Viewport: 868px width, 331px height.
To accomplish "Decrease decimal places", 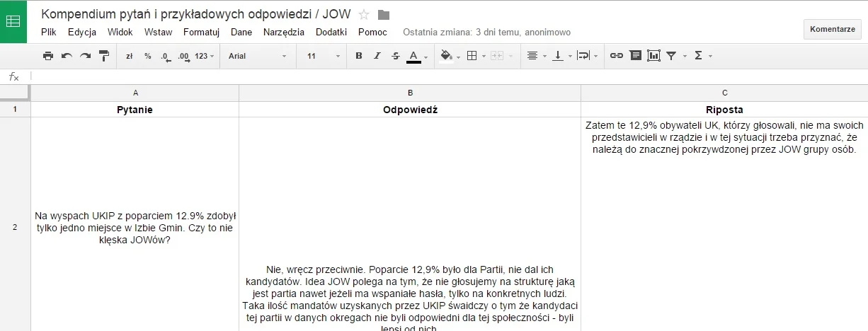I will tap(165, 56).
